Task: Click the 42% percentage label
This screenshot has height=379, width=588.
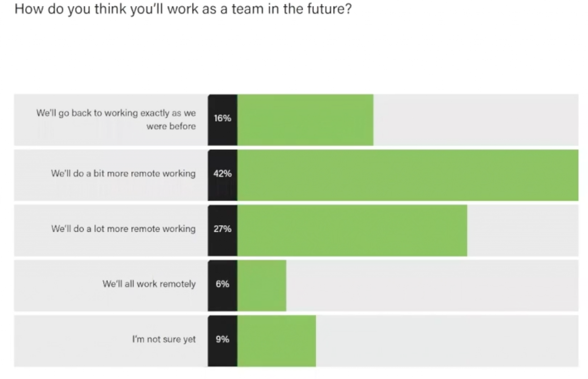Action: click(x=223, y=173)
